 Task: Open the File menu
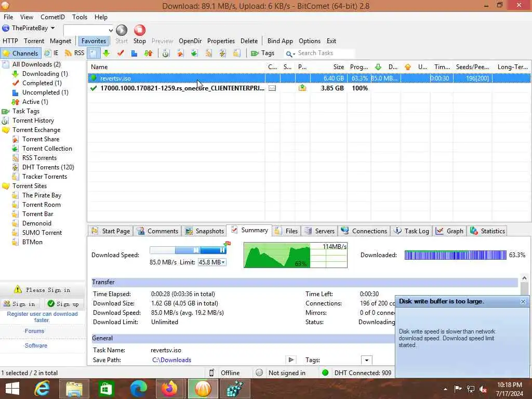tap(8, 17)
